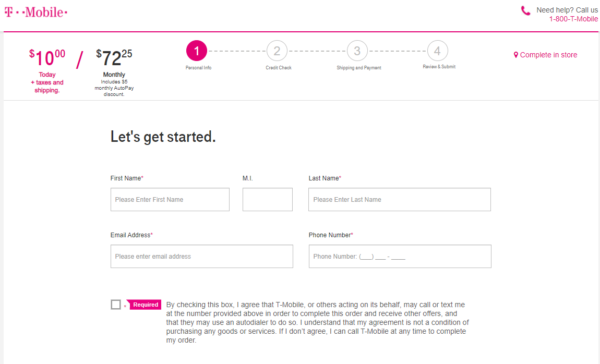Click the Need help? Call us text
The height and width of the screenshot is (364, 600).
pyautogui.click(x=567, y=10)
